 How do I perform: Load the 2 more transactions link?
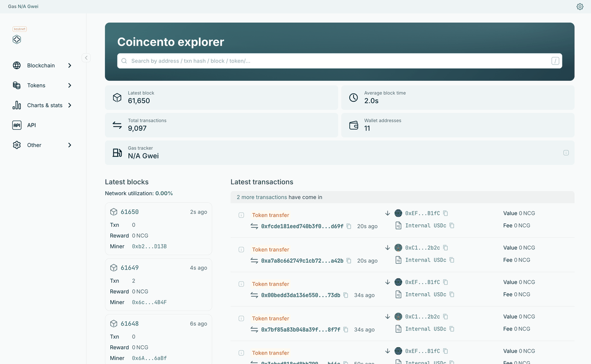[262, 197]
